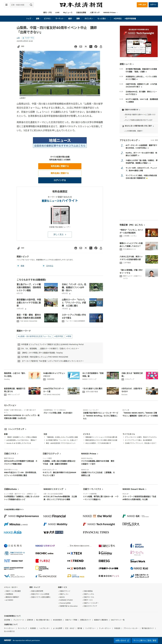This screenshot has height=644, width=162.
Task: Open the 日経 xTECH logo link
Action: 74,553
